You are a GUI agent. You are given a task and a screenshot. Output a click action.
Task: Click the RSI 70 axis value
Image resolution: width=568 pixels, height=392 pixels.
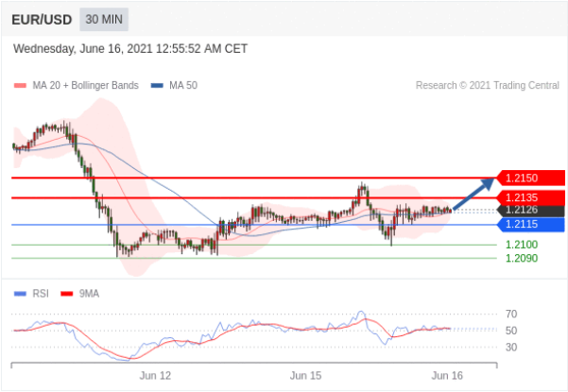511,315
